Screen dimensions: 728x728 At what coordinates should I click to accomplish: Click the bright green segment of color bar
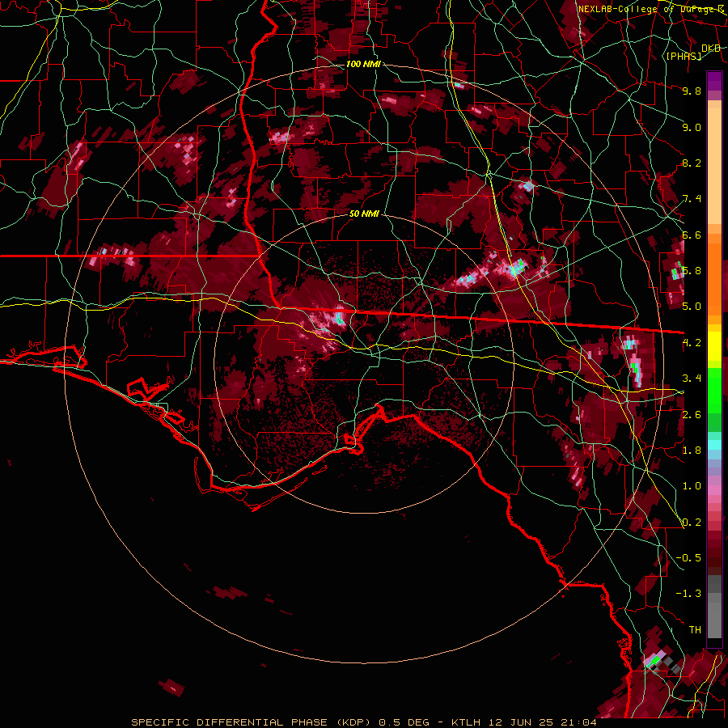(x=714, y=391)
